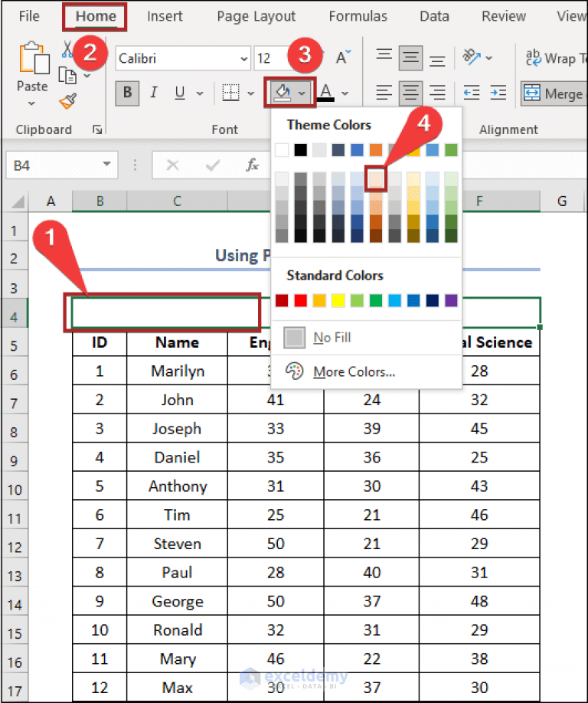Click the font size box showing 12
The image size is (588, 703).
pyautogui.click(x=271, y=58)
